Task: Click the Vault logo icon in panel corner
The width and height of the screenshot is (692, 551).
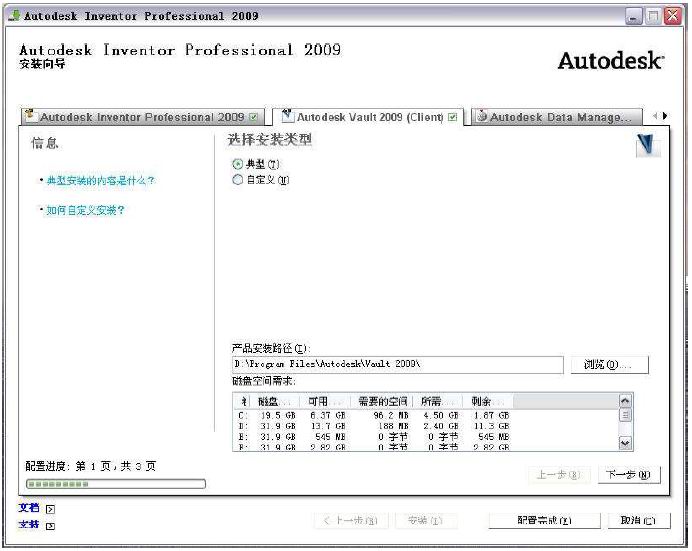Action: (648, 145)
